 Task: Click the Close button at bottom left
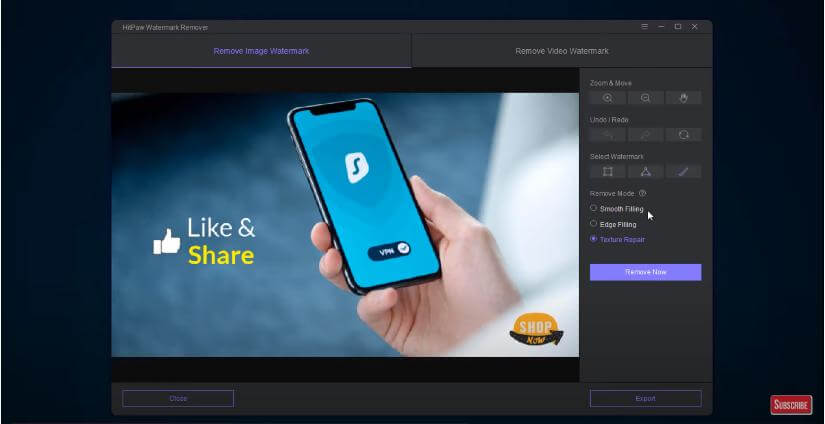[x=178, y=398]
